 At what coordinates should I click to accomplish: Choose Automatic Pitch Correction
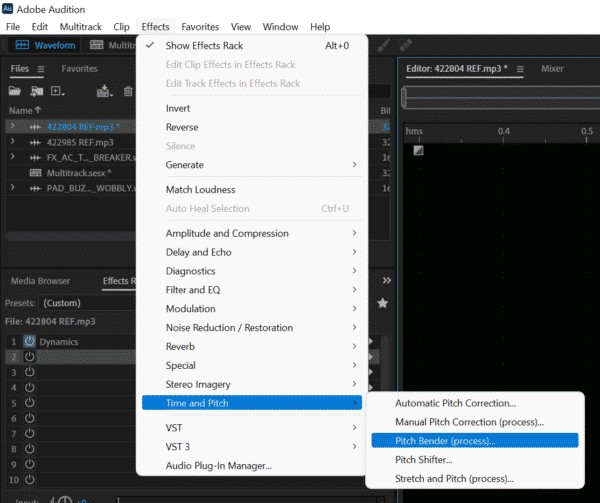475,403
